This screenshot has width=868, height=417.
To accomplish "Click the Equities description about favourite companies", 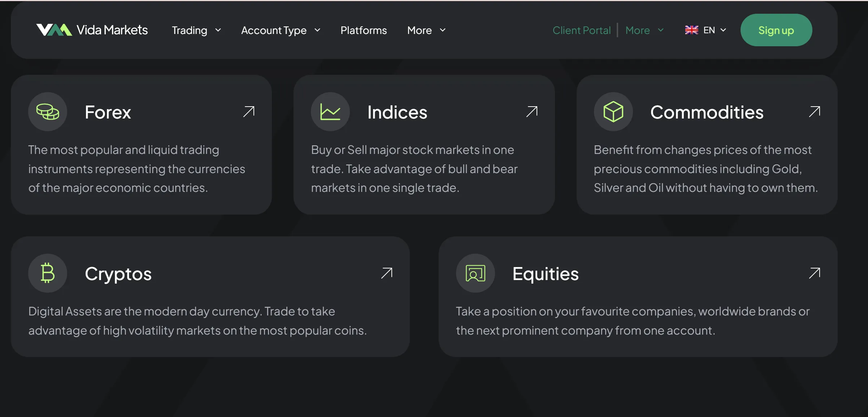I will pyautogui.click(x=633, y=321).
